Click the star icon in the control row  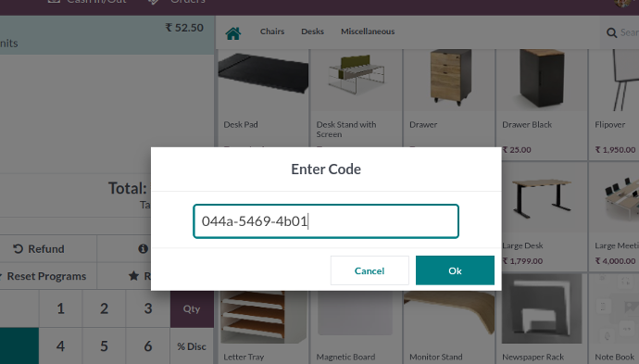click(x=133, y=276)
